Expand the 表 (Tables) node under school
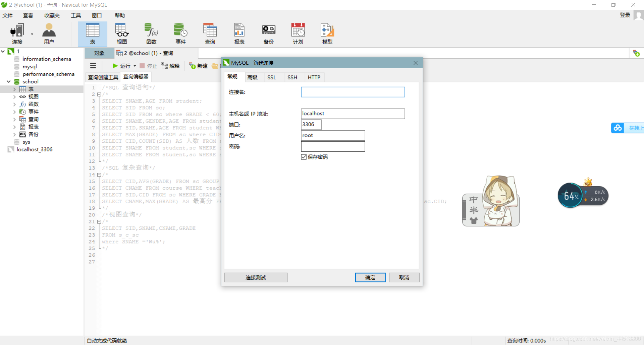The width and height of the screenshot is (644, 345). pos(14,89)
